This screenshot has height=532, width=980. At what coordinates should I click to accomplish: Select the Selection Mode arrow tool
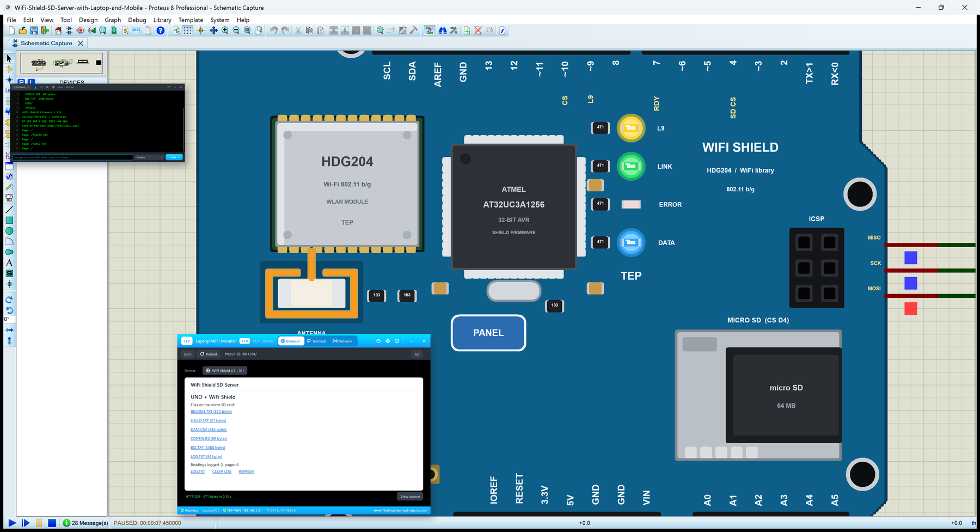point(9,58)
